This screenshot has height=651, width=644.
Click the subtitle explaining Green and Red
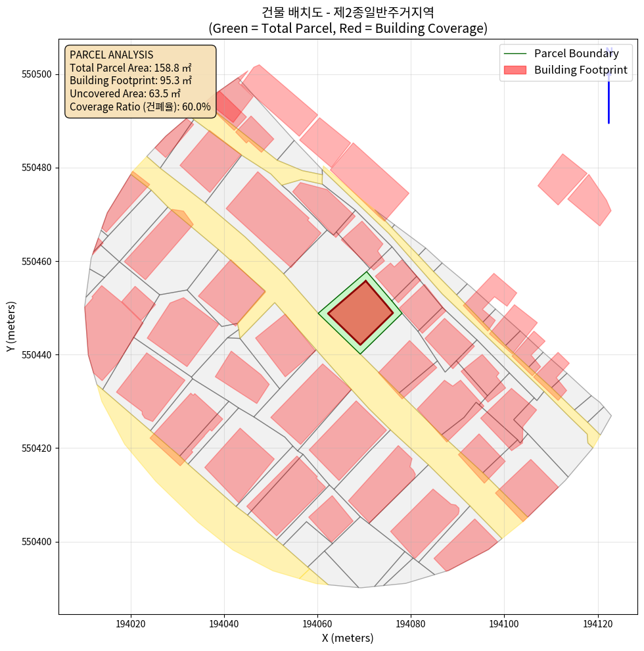[x=348, y=28]
